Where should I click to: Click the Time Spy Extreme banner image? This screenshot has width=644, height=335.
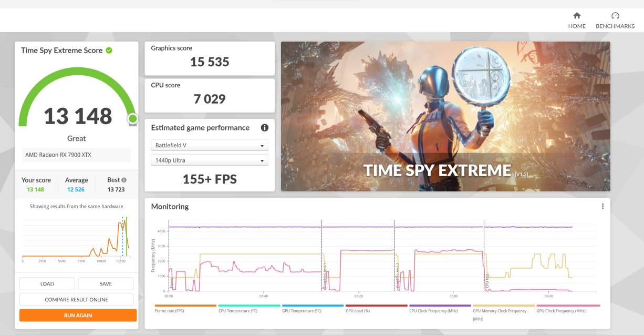[x=445, y=116]
